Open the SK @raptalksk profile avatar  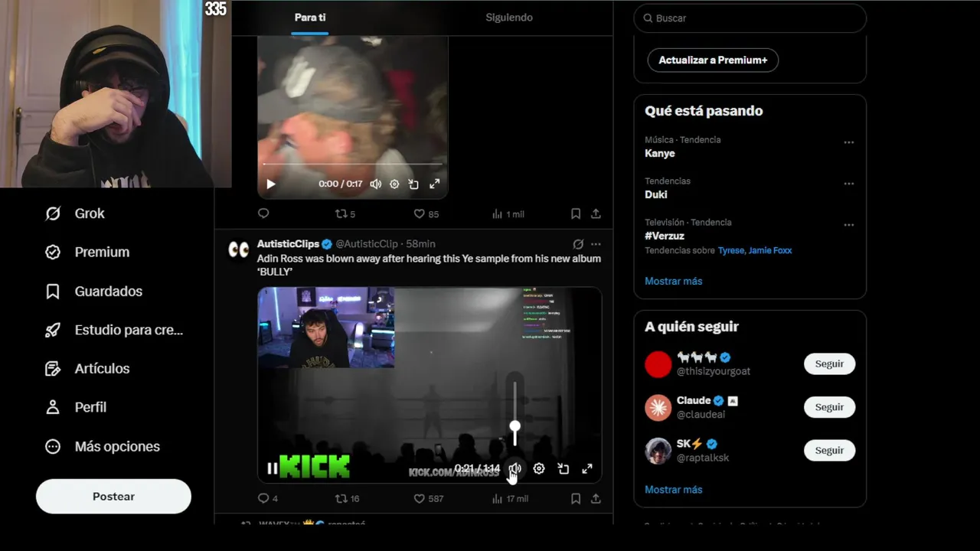point(658,451)
